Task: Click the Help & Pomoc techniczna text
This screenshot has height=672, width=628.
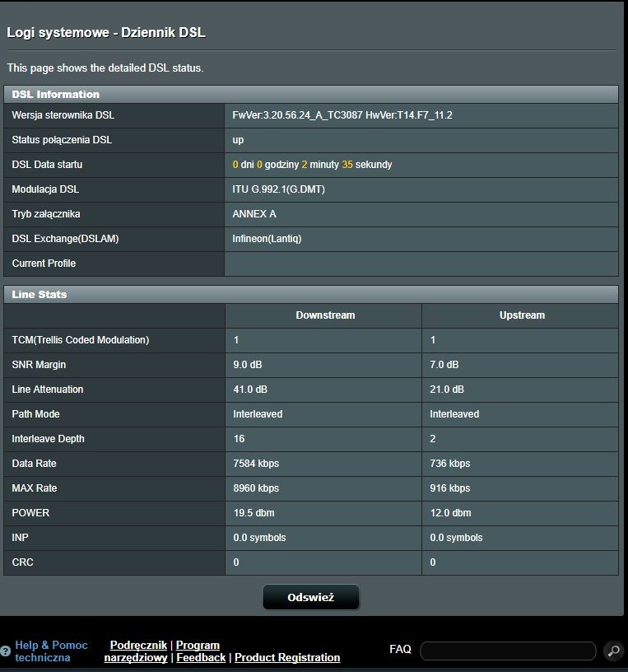Action: click(x=51, y=651)
